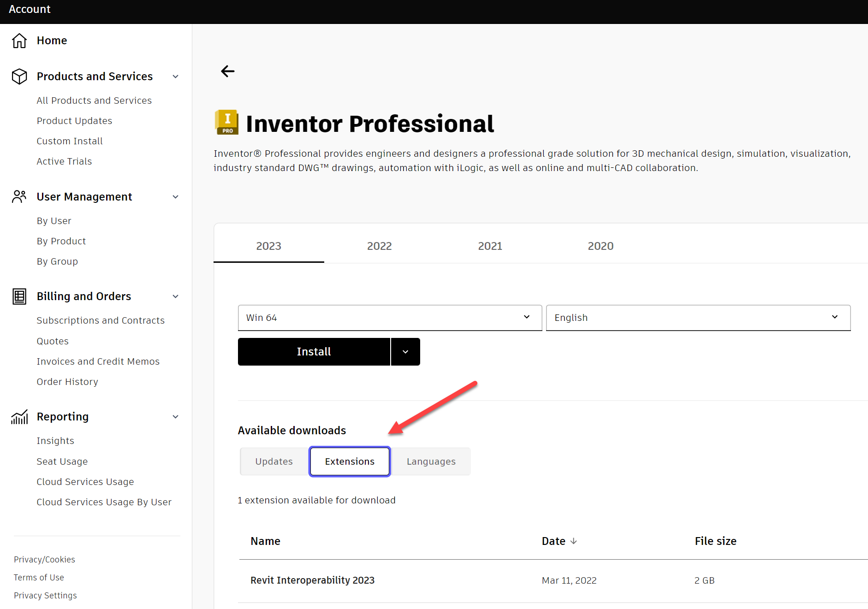Show the Languages downloads tab
This screenshot has height=609, width=868.
(431, 461)
